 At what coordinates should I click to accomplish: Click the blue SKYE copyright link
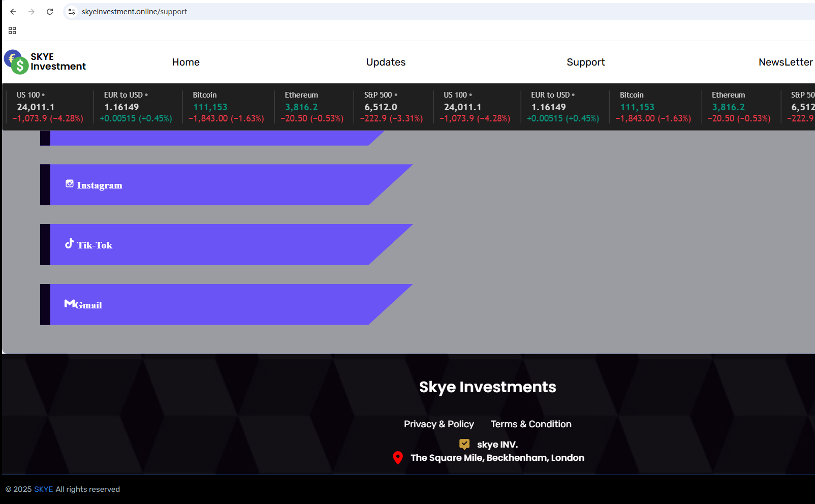44,489
